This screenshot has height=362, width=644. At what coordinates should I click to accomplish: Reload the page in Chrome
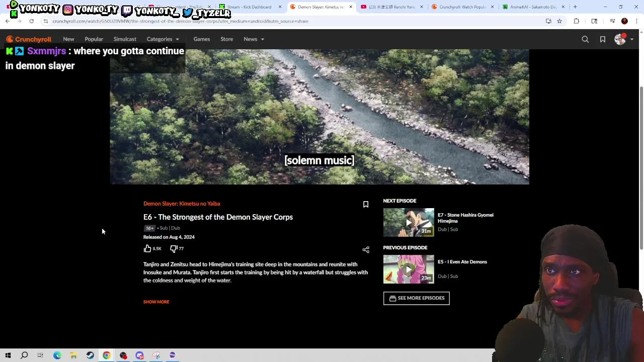point(31,21)
